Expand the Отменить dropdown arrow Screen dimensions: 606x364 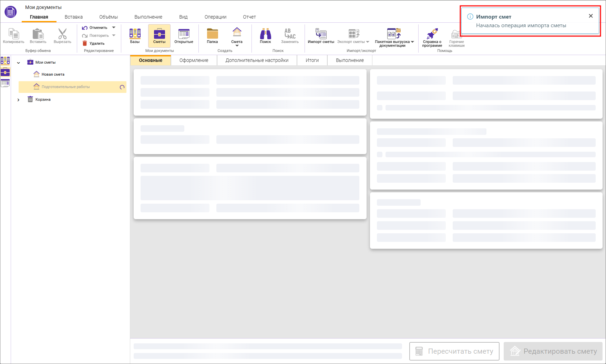click(114, 28)
